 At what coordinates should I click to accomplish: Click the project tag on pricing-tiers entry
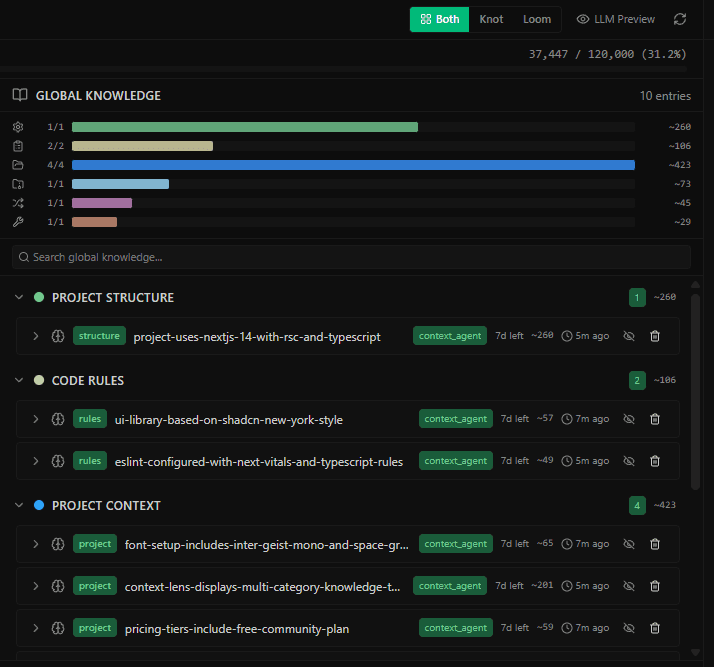pos(95,628)
